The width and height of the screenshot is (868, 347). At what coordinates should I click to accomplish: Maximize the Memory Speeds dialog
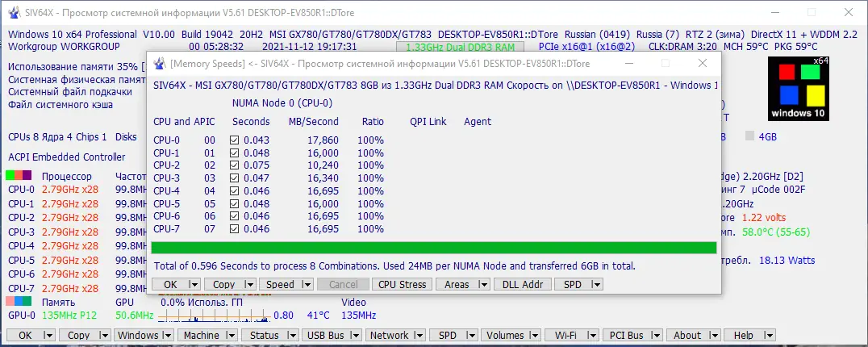click(666, 63)
